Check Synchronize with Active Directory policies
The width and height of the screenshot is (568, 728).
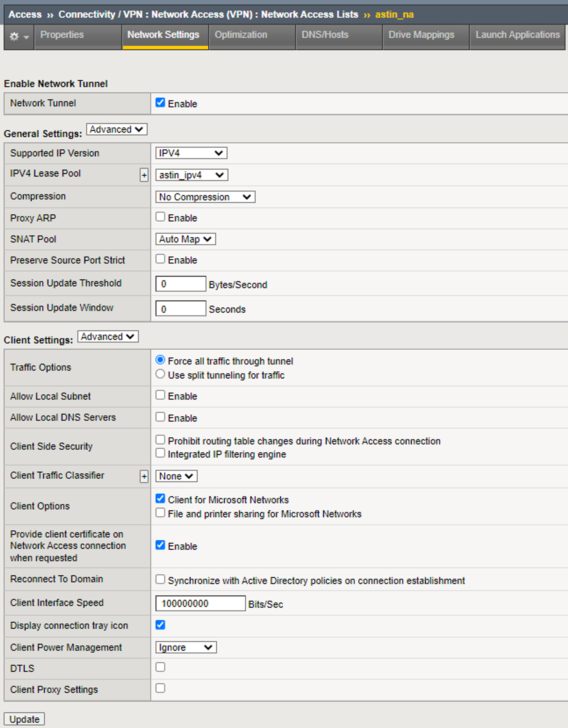tap(160, 579)
